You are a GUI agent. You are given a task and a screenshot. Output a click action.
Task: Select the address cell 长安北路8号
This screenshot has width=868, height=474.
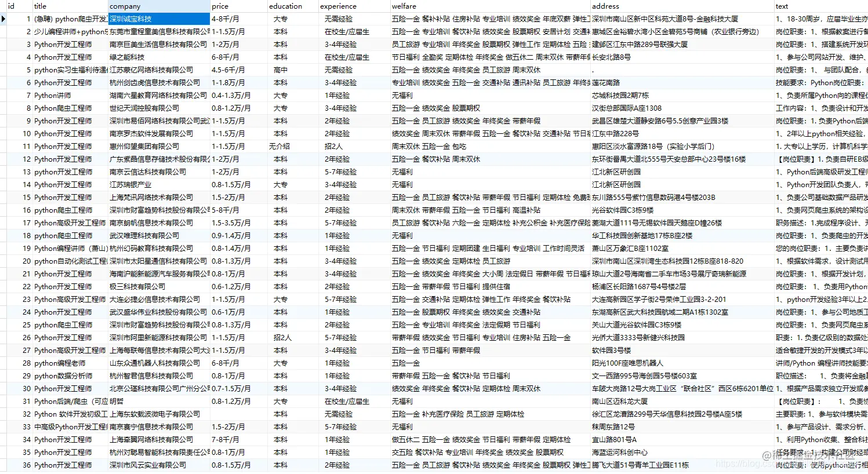pos(682,57)
